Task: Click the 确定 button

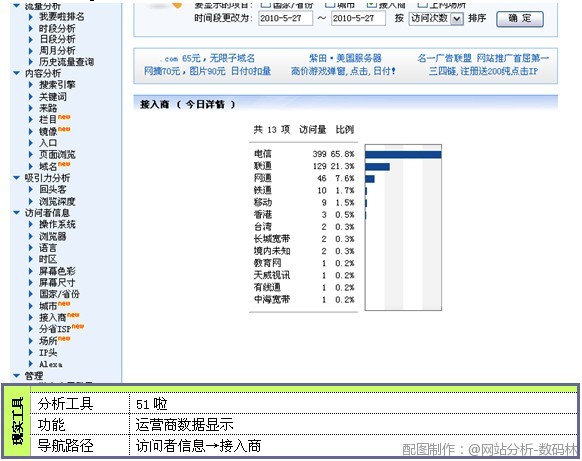Action: coord(520,19)
